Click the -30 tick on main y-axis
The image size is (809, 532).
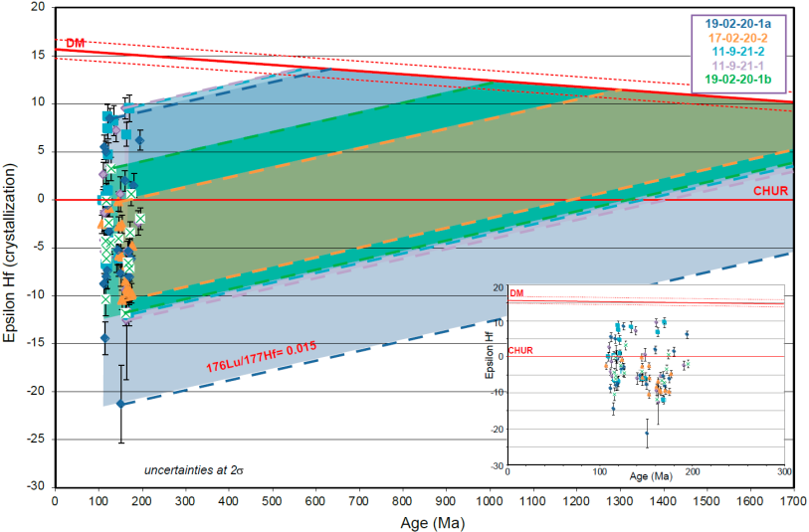tap(35, 486)
